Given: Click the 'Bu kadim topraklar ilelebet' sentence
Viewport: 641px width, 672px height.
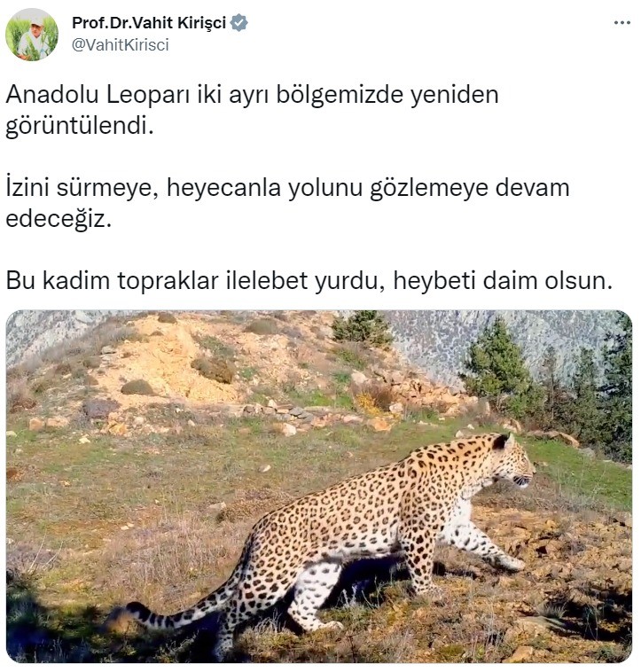Looking at the screenshot, I should 309,281.
